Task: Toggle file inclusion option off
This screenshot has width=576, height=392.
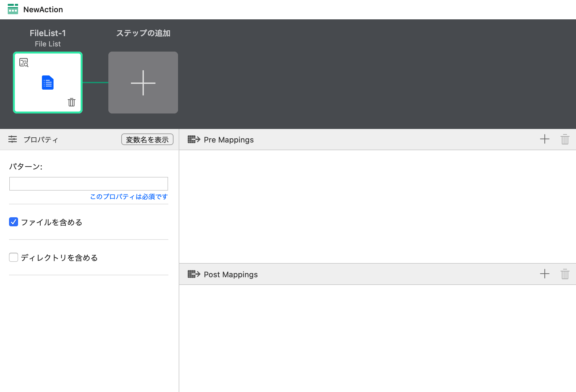Action: click(13, 222)
